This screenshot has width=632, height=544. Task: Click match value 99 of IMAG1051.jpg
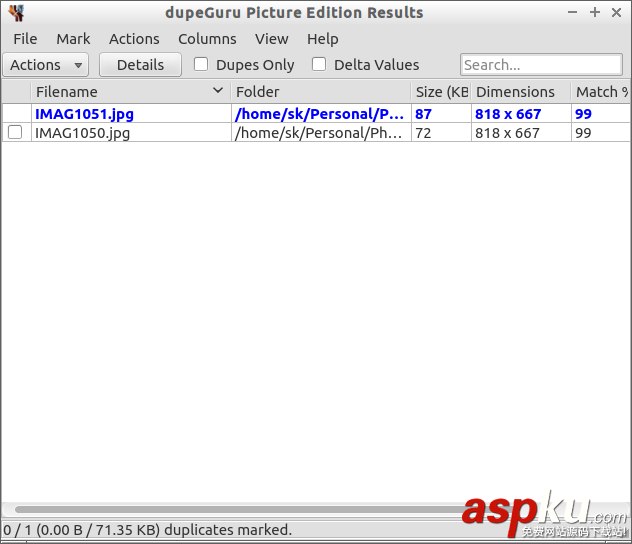pyautogui.click(x=583, y=114)
